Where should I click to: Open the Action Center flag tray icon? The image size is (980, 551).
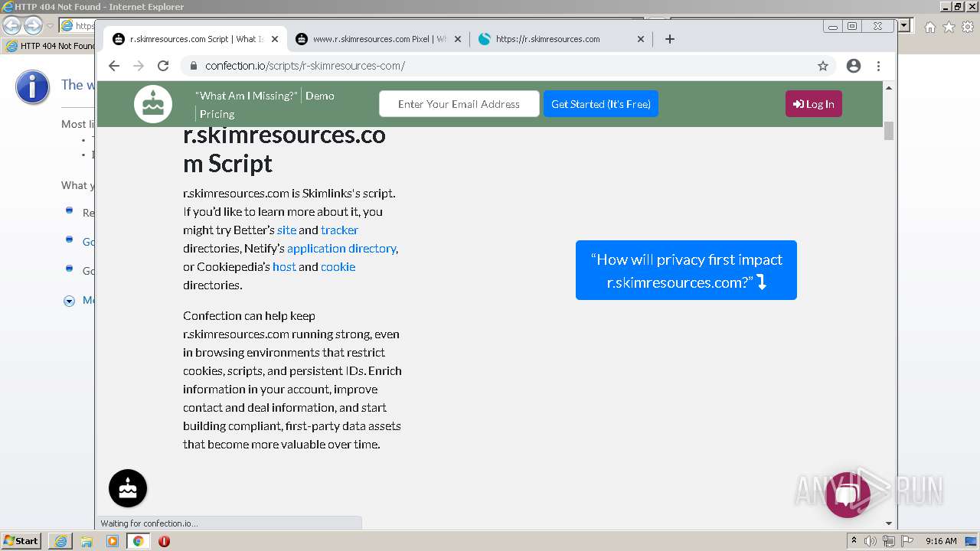[906, 541]
